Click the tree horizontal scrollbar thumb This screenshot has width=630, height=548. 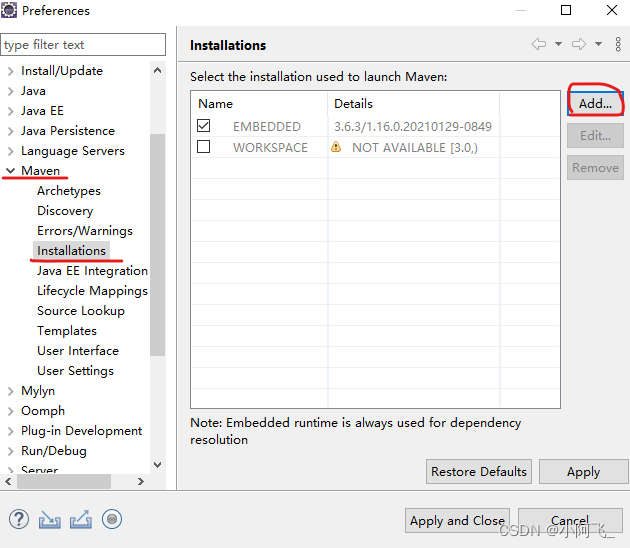pos(63,481)
